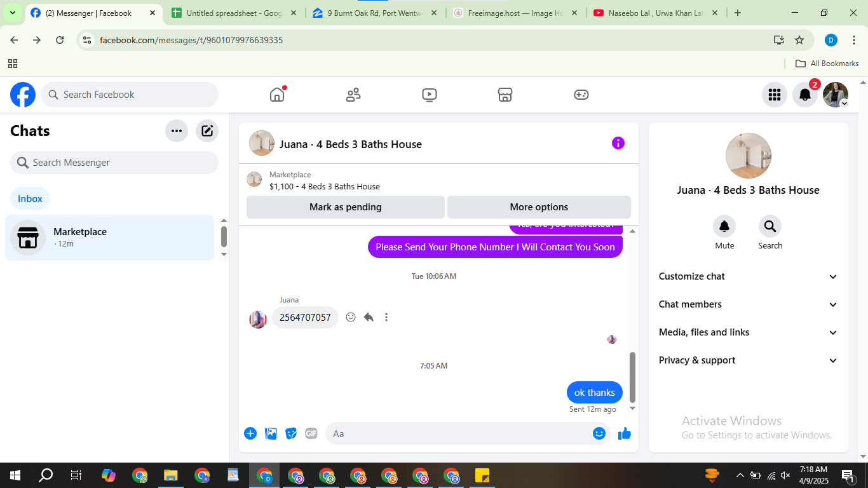868x488 pixels.
Task: Open the apps grid in bookmarks bar
Action: click(x=13, y=64)
